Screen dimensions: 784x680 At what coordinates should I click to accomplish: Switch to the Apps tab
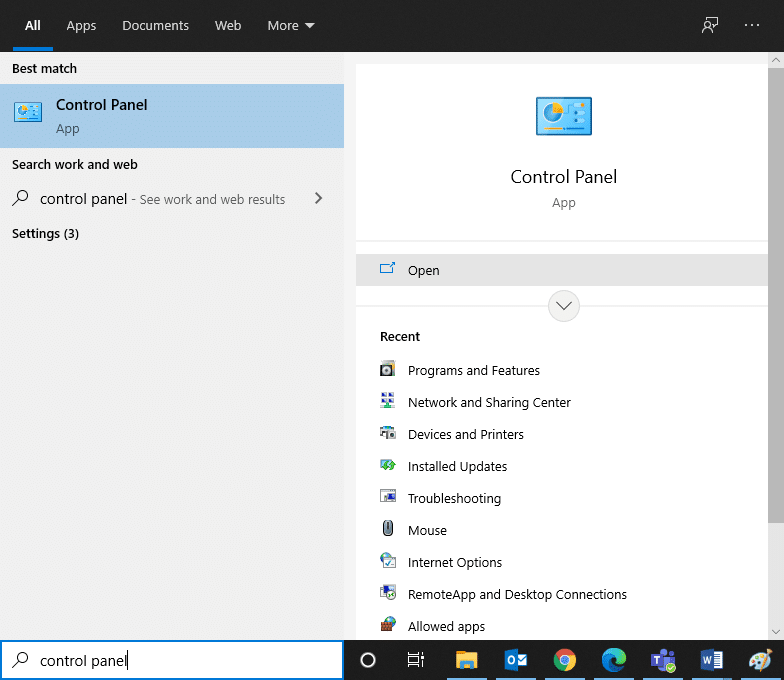[x=81, y=26]
